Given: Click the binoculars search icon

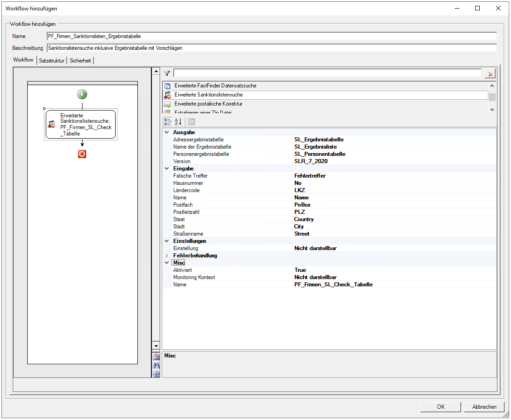Looking at the screenshot, I should click(x=156, y=365).
